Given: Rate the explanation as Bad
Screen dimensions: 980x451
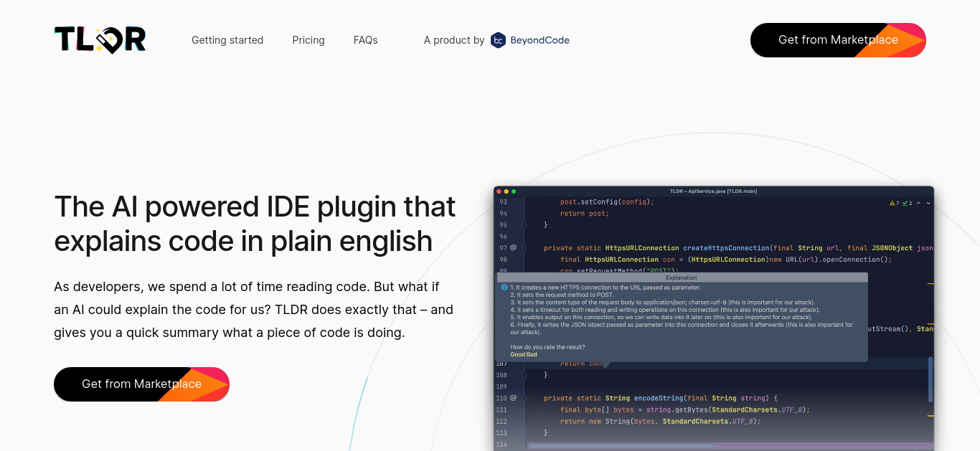Looking at the screenshot, I should coord(532,354).
